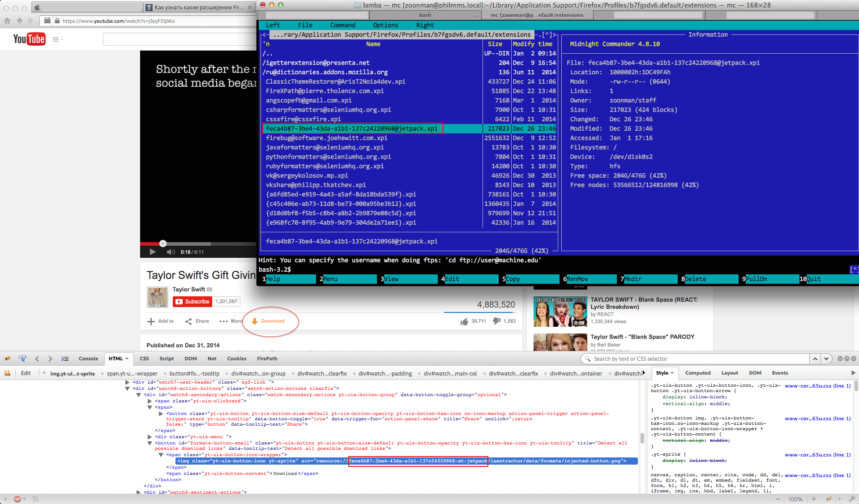Image resolution: width=859 pixels, height=504 pixels.
Task: Activate the element inspector arrow icon
Action: 22,359
